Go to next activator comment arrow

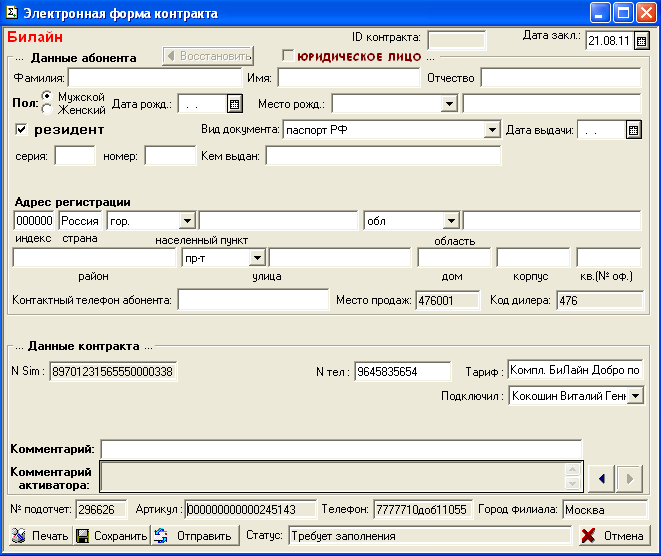click(x=629, y=479)
